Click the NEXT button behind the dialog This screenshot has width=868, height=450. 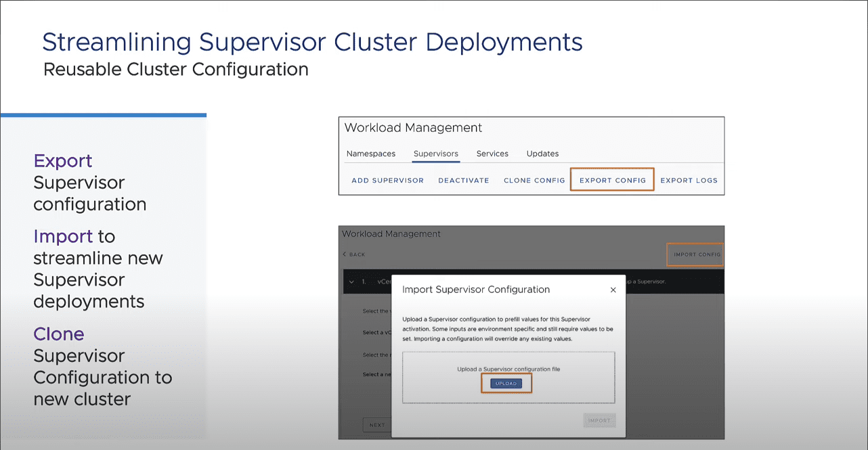[377, 425]
